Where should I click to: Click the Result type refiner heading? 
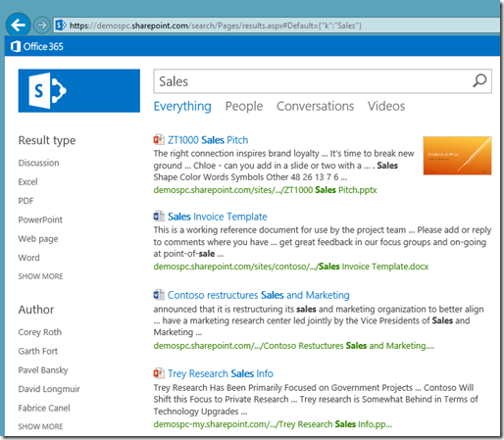coord(47,140)
